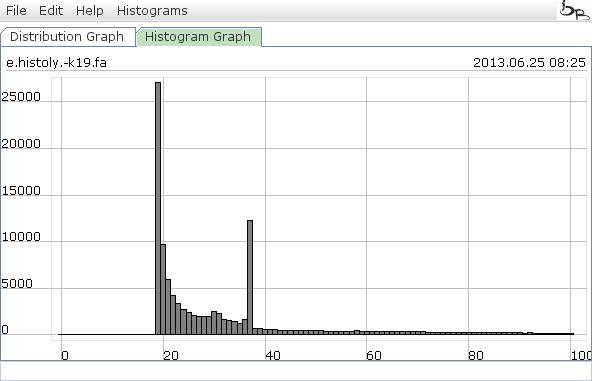Click the timestamp 2013.06.25 08:25

point(529,62)
